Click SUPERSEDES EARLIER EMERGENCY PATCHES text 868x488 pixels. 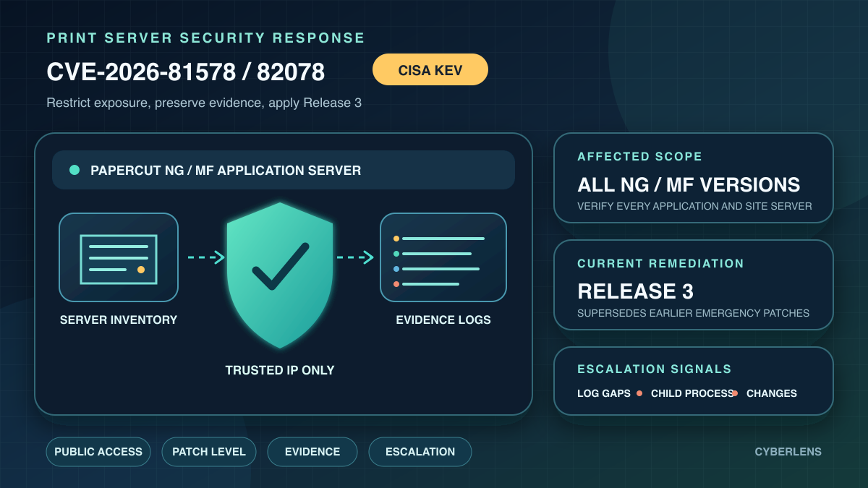pyautogui.click(x=693, y=313)
